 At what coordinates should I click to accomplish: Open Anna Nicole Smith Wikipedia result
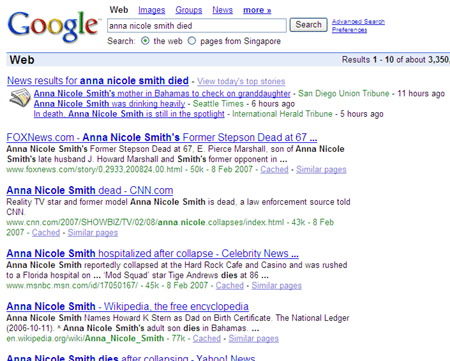pos(127,306)
